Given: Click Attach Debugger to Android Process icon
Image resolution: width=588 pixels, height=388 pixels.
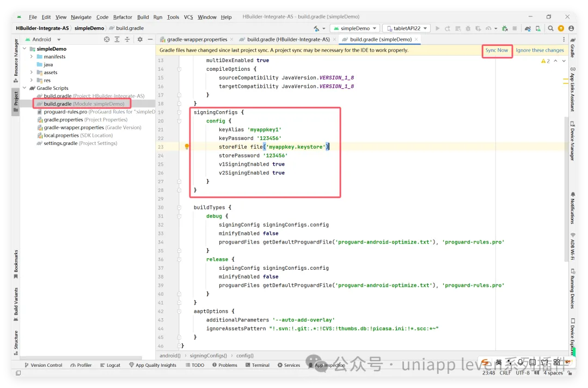Looking at the screenshot, I should click(x=505, y=28).
